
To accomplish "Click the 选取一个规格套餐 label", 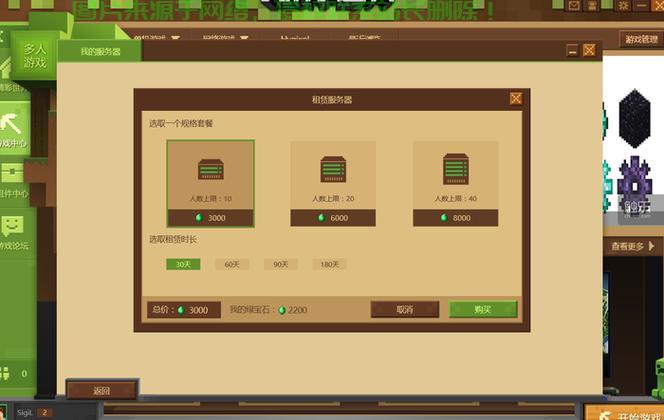I will tap(181, 124).
